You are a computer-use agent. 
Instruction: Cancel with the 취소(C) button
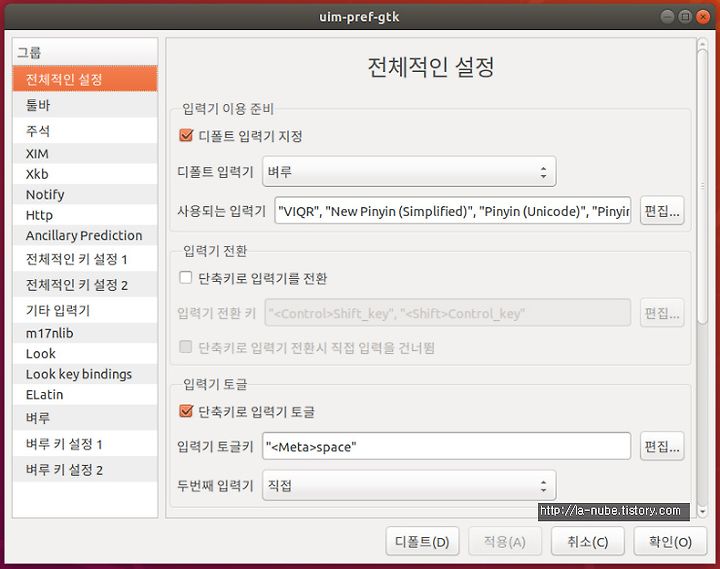[x=588, y=541]
